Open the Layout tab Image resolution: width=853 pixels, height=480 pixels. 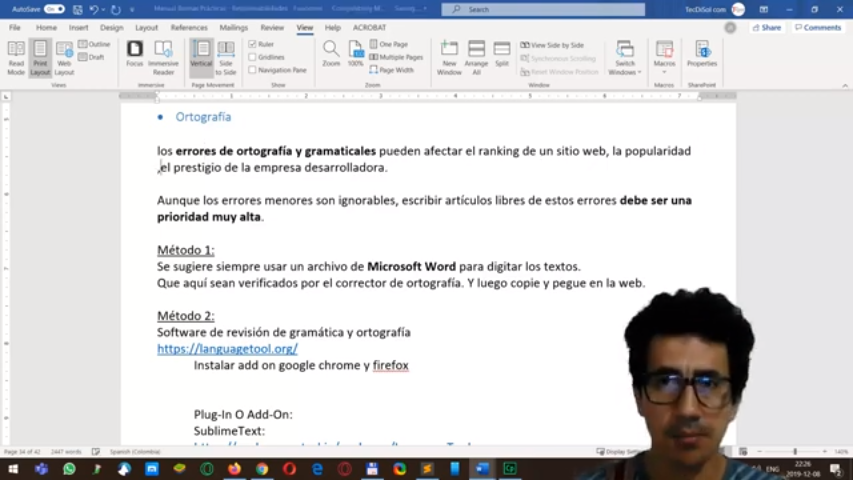coord(146,27)
